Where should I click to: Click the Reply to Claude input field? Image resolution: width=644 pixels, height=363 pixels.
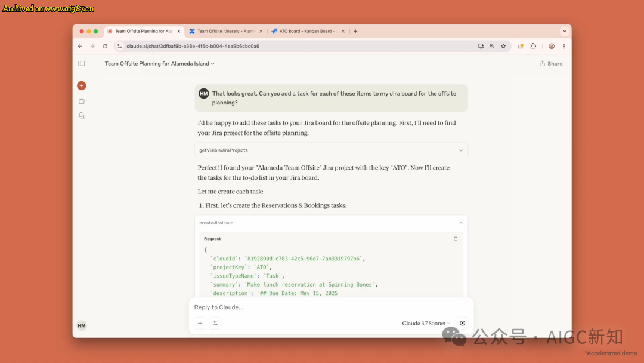click(x=331, y=307)
